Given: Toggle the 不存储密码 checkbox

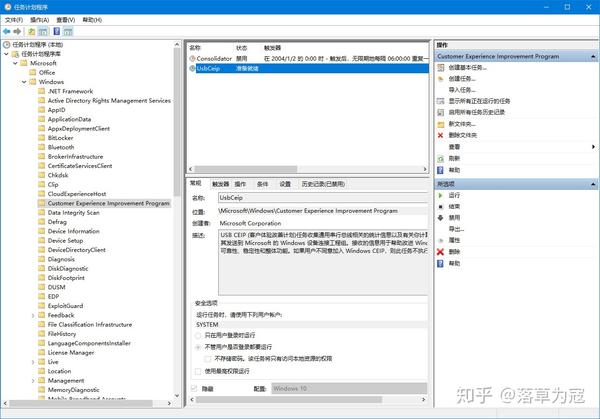Looking at the screenshot, I should click(208, 359).
